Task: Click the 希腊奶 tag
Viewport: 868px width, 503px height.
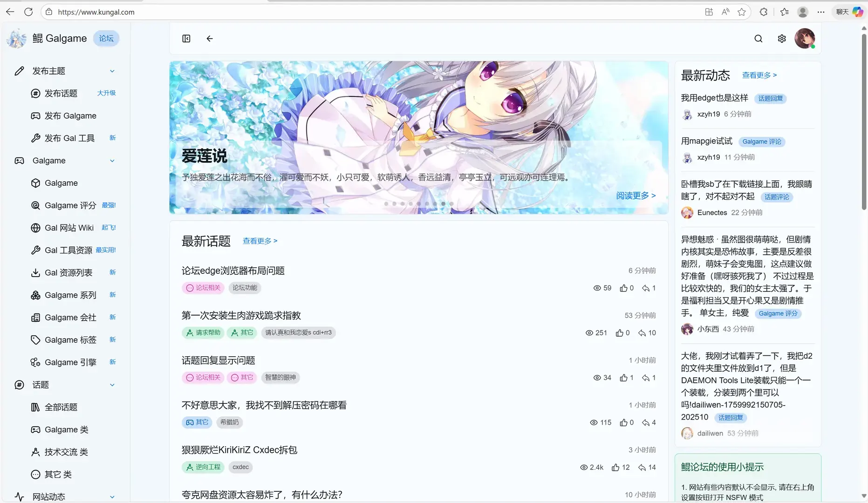Action: tap(229, 422)
